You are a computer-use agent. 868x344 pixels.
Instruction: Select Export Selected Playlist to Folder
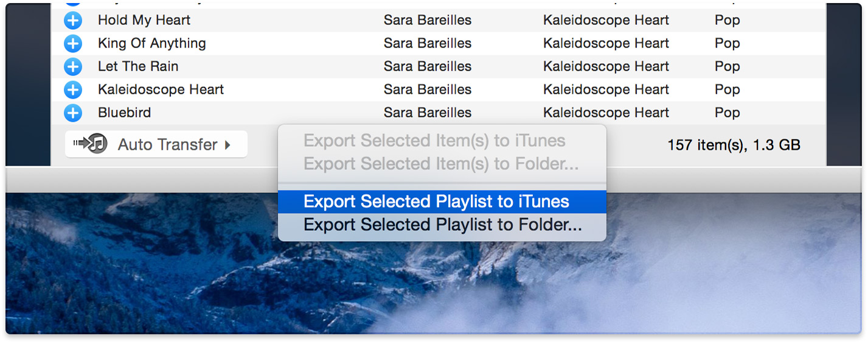pyautogui.click(x=442, y=225)
